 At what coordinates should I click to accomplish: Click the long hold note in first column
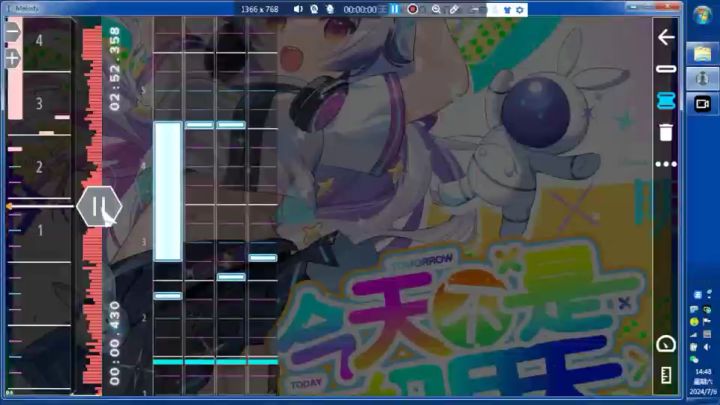click(168, 191)
